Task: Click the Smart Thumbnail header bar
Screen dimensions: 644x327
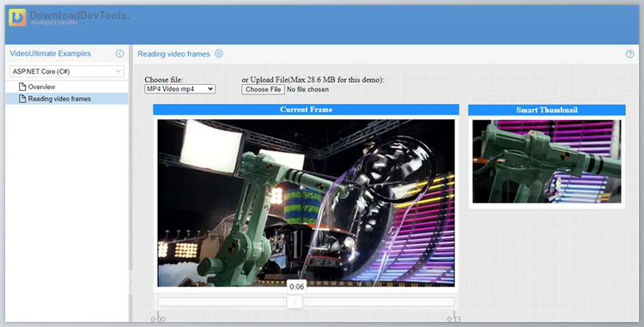Action: pyautogui.click(x=547, y=110)
